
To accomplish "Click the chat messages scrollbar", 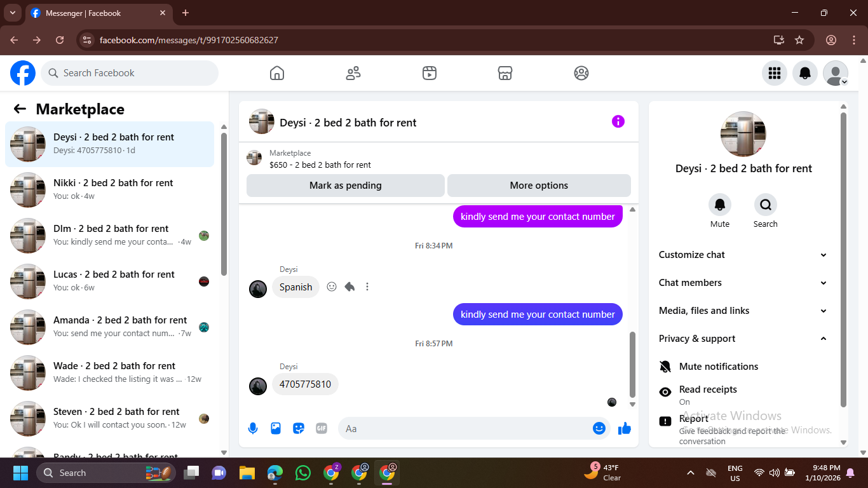I will 632,364.
